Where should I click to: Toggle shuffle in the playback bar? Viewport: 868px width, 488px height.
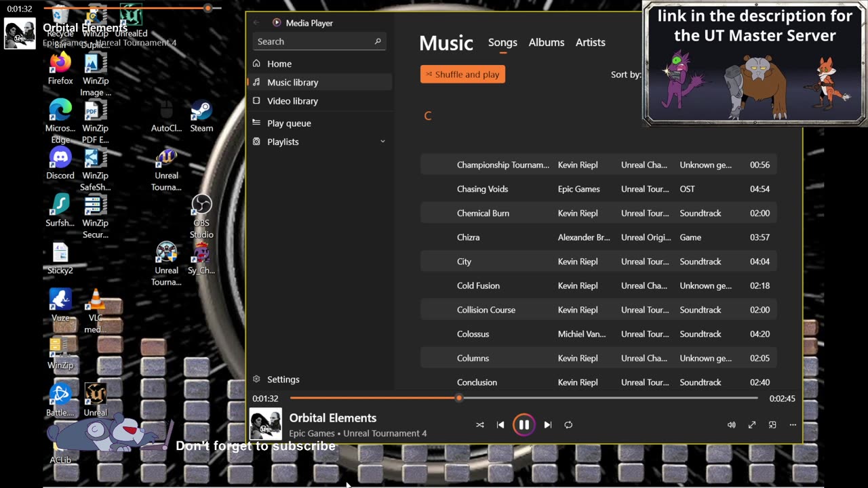480,425
